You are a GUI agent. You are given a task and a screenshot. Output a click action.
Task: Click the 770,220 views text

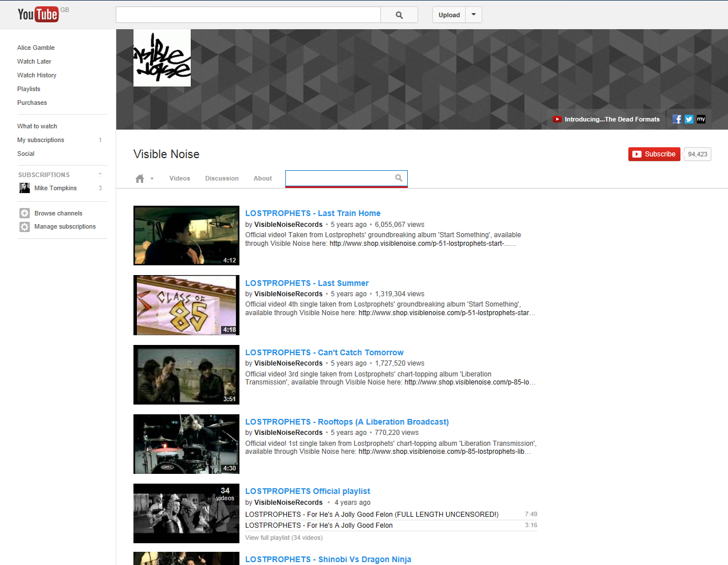pyautogui.click(x=397, y=433)
